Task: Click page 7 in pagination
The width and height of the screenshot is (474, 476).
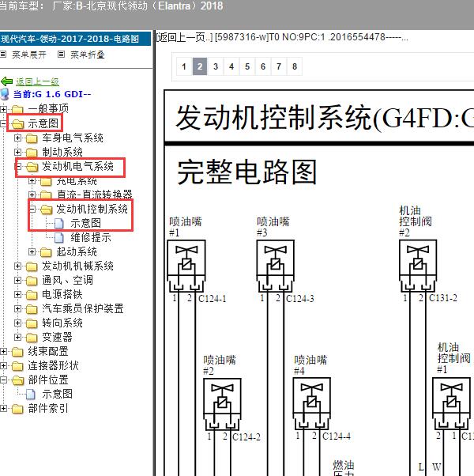Action: [279, 66]
